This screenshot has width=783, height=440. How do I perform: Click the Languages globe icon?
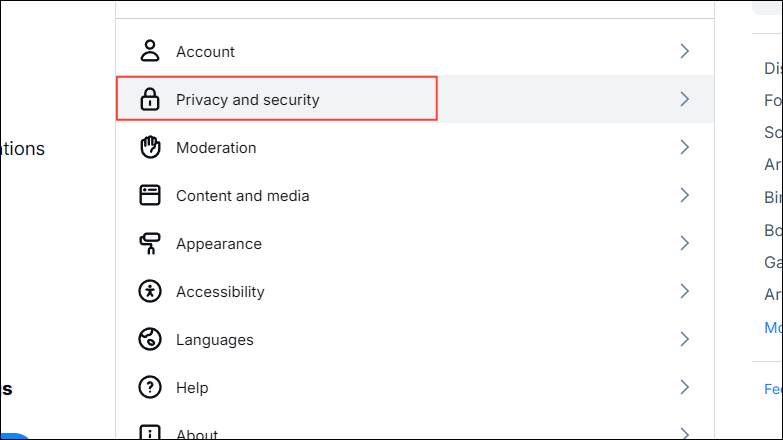point(150,340)
